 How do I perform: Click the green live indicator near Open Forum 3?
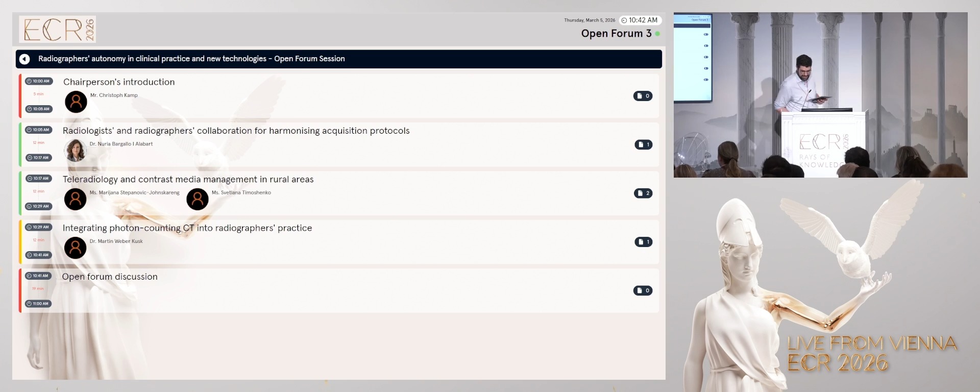(x=657, y=34)
